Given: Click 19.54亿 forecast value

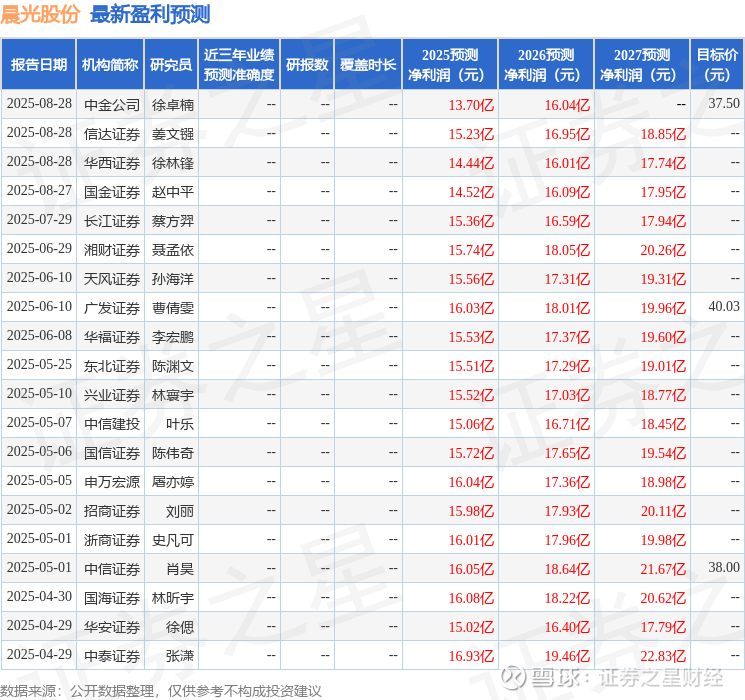Looking at the screenshot, I should coord(663,453).
